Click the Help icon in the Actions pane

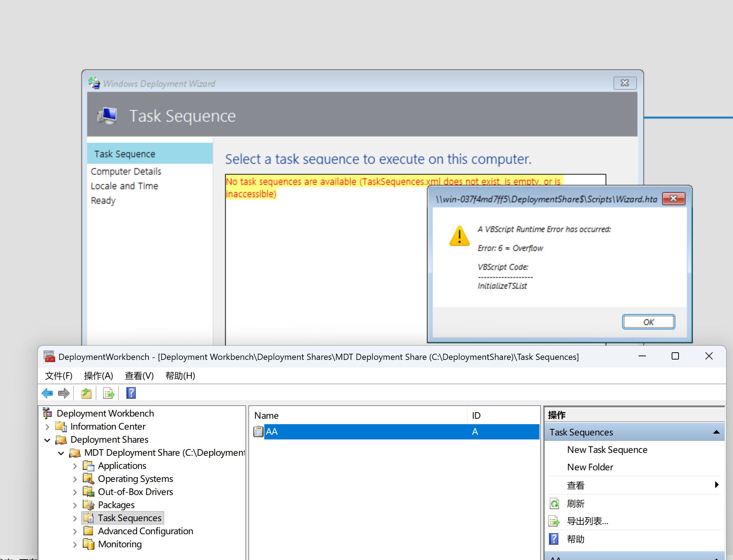554,539
